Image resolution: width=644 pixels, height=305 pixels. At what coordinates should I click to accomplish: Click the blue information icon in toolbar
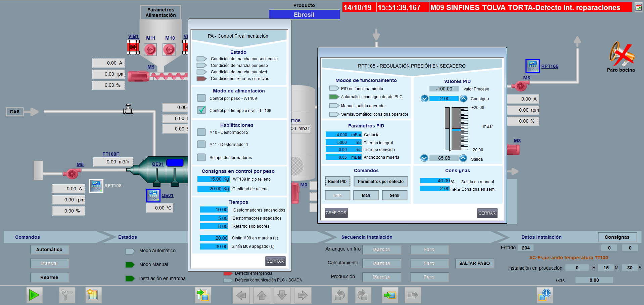click(x=544, y=295)
